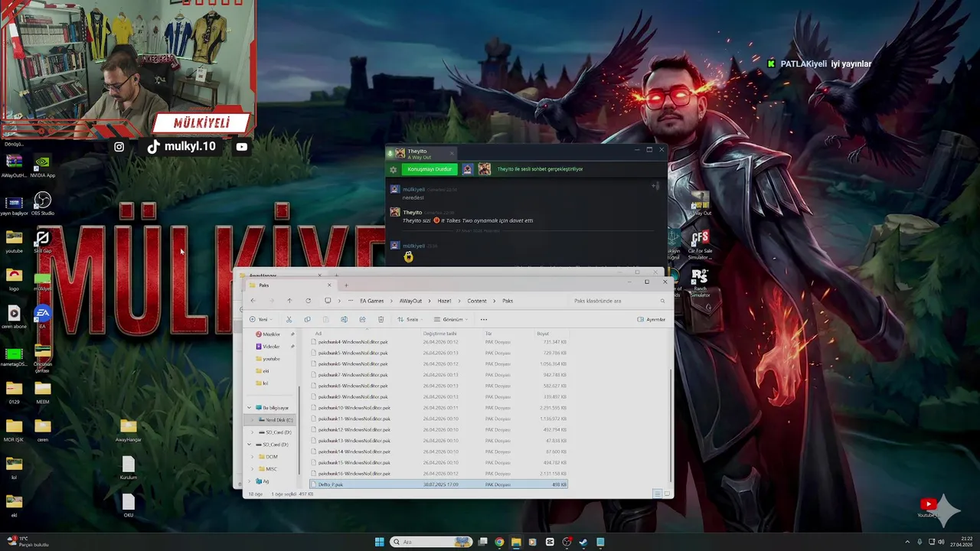980x551 pixels.
Task: Open the Skill Gap desktop shortcut
Action: [42, 243]
